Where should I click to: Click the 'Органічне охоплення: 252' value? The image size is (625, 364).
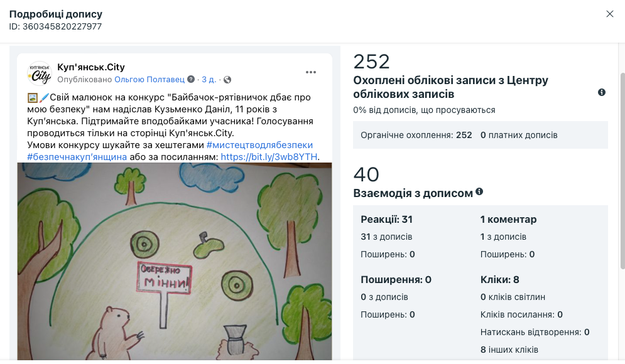pos(416,135)
